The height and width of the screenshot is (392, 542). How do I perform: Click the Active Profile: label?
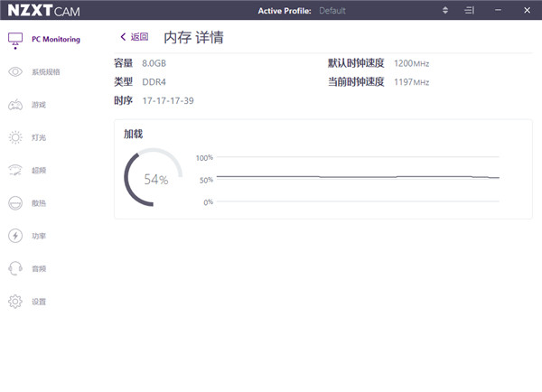click(x=285, y=11)
